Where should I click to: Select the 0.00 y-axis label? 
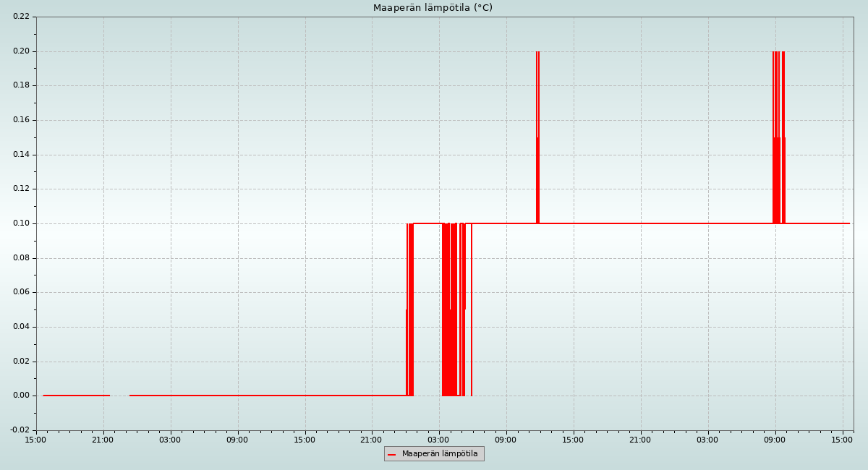(21, 396)
